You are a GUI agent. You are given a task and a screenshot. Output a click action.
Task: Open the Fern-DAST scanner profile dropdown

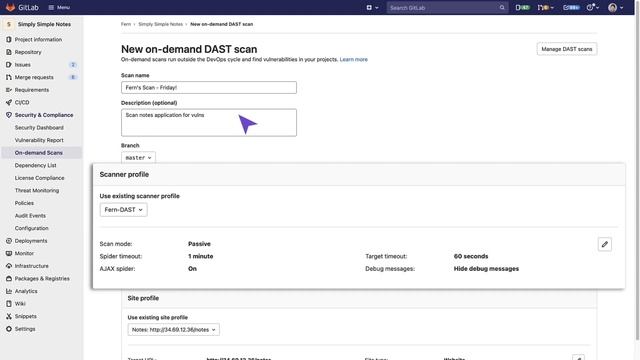[x=123, y=210]
